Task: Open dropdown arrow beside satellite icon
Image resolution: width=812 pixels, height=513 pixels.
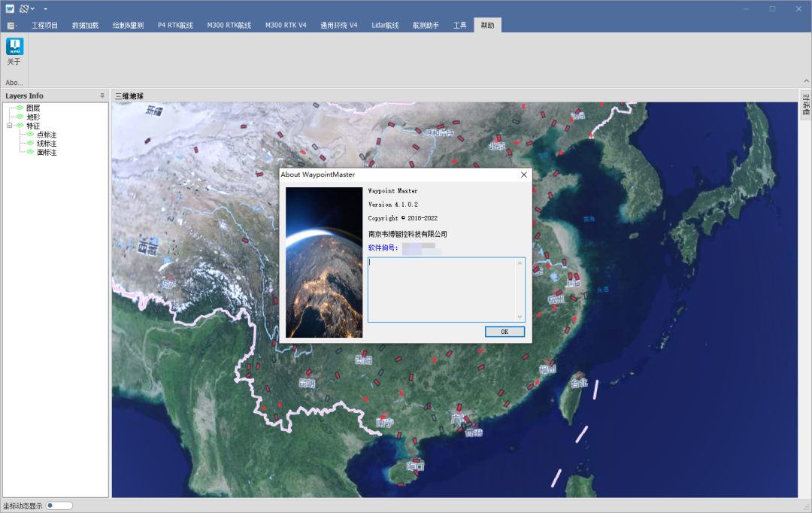Action: coord(32,9)
